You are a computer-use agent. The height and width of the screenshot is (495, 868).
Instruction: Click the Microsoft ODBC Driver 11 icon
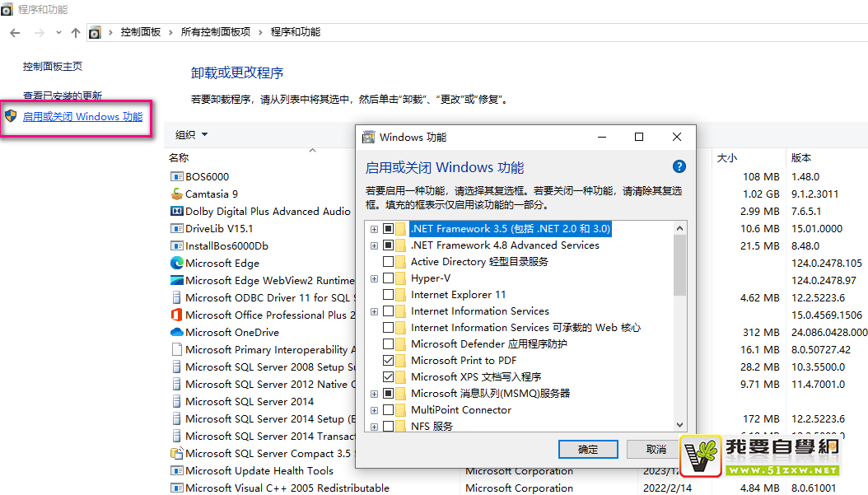coord(176,297)
